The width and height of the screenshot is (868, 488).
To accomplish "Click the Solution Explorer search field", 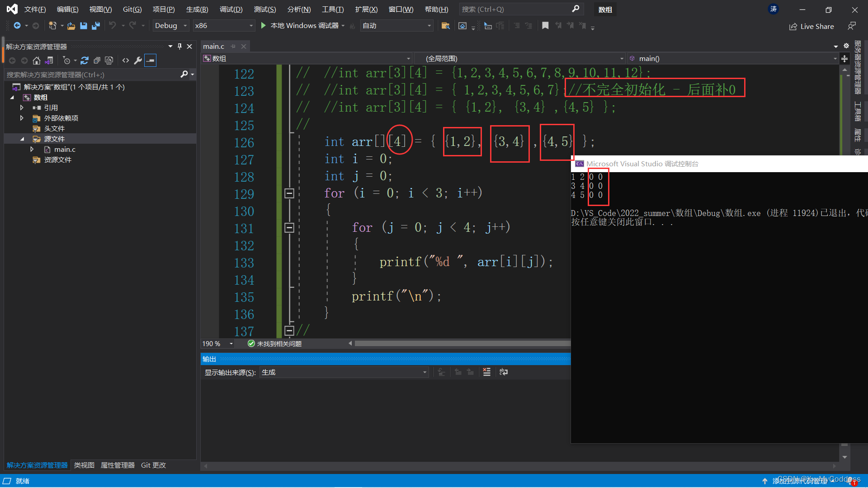I will pos(90,75).
